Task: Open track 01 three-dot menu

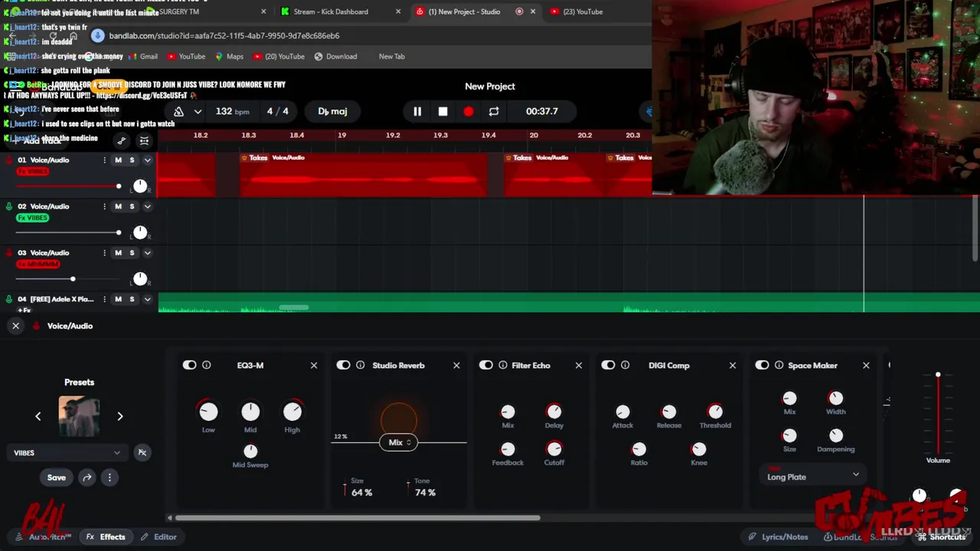Action: [x=104, y=160]
